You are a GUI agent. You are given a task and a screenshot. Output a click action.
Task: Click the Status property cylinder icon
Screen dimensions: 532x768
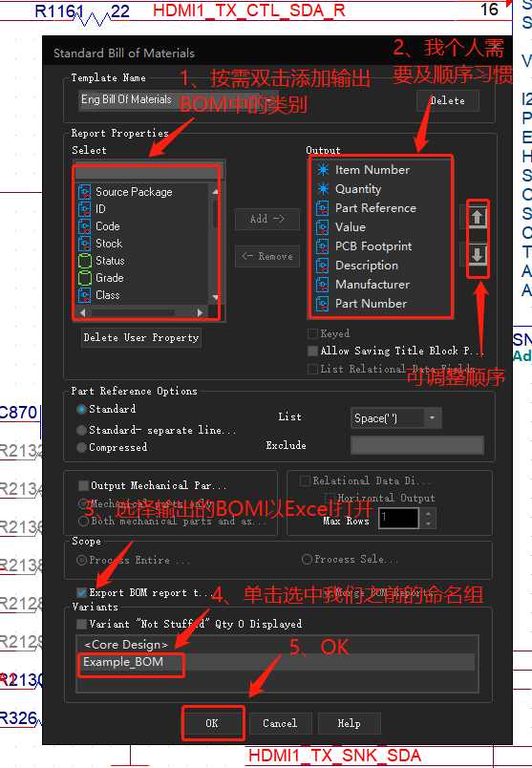(x=85, y=261)
